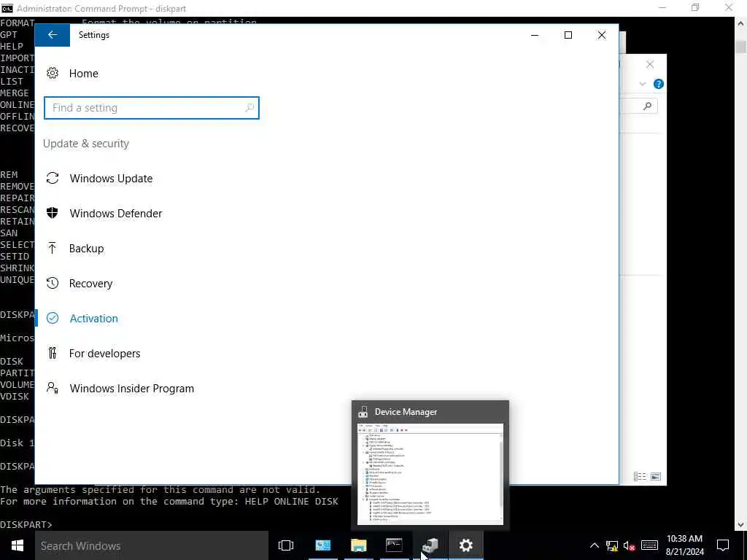Click 'HELP ONLINE DISK' text in Command Prompt
747x560 pixels.
pyautogui.click(x=292, y=502)
